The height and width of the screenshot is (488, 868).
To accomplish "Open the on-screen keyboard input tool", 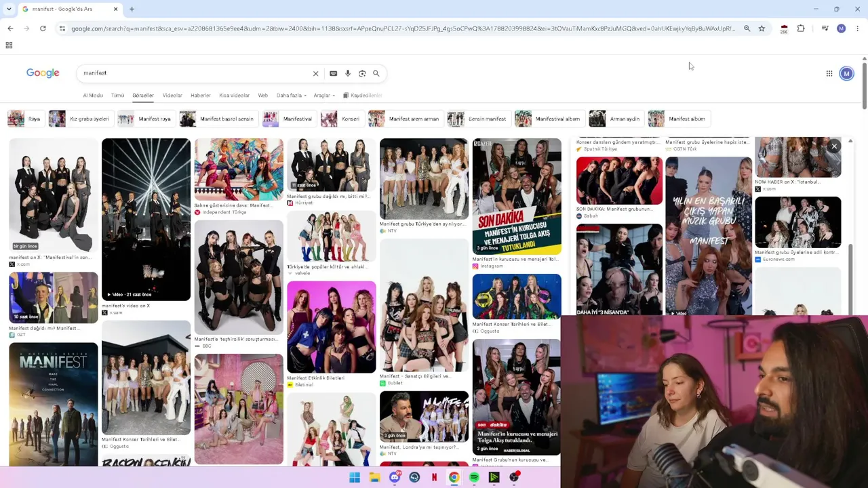I will (333, 73).
